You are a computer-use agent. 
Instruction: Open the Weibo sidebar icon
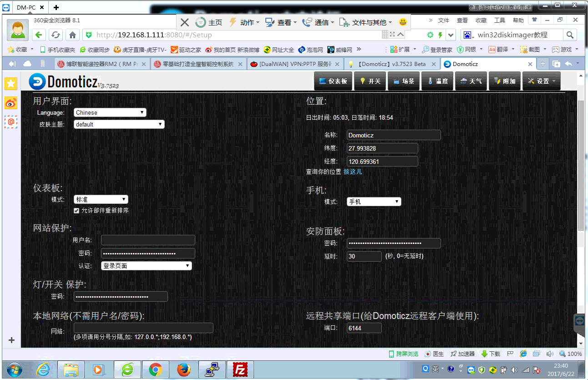coord(11,103)
